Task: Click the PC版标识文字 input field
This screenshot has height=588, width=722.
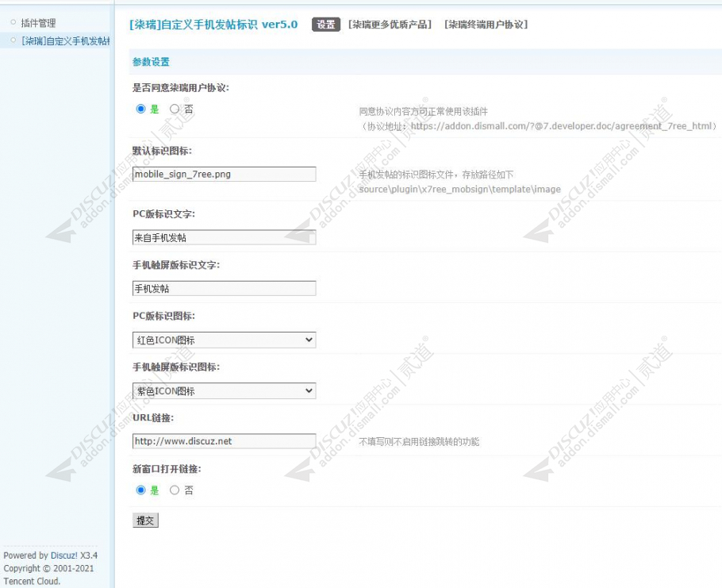Action: (225, 237)
